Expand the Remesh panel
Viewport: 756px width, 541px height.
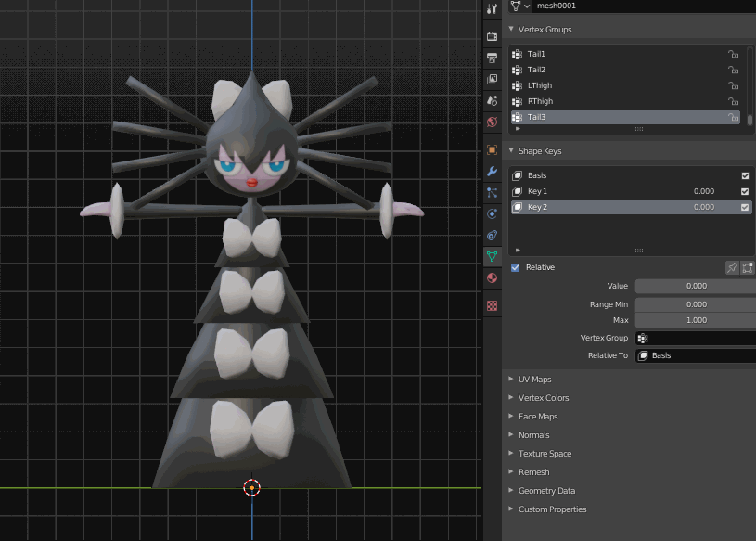tap(511, 471)
